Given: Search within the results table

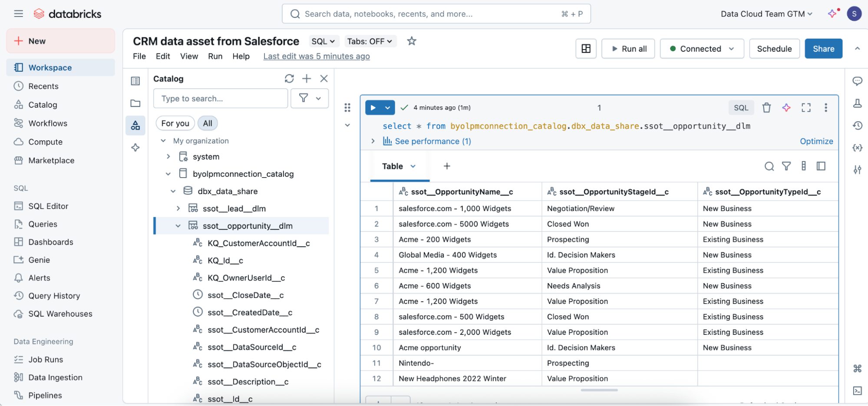Looking at the screenshot, I should [769, 166].
